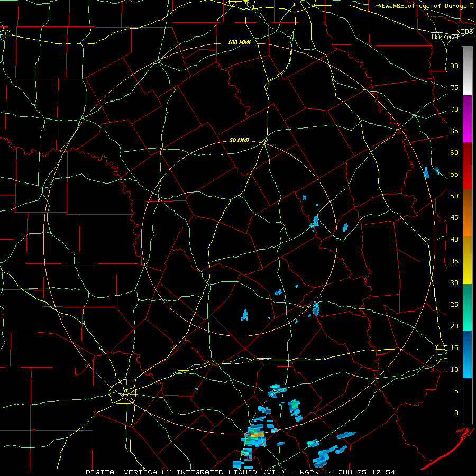Viewport: 476px width, 476px height.
Task: Pick the blue segment of the color bar
Action: click(467, 354)
